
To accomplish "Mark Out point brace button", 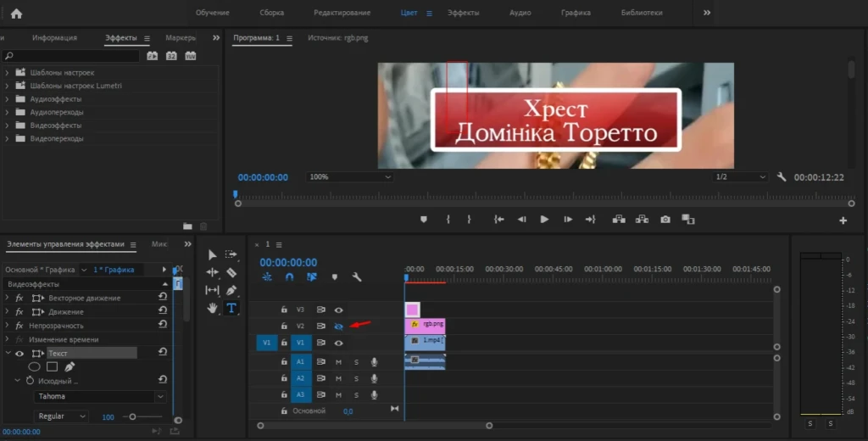I will pos(469,220).
